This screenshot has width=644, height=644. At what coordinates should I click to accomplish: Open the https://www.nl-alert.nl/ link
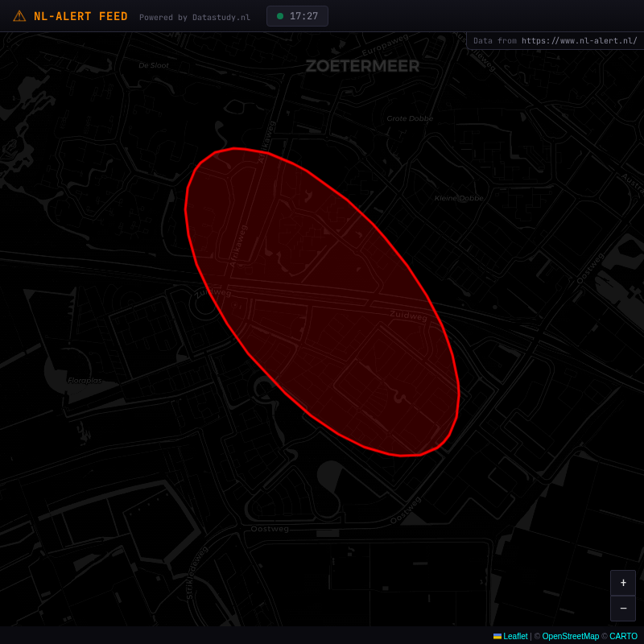pyautogui.click(x=579, y=41)
